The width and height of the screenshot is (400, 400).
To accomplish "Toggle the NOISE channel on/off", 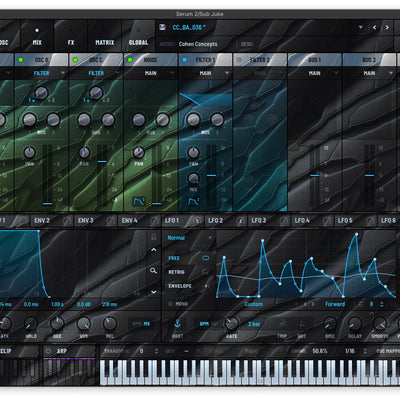I will click(x=130, y=60).
